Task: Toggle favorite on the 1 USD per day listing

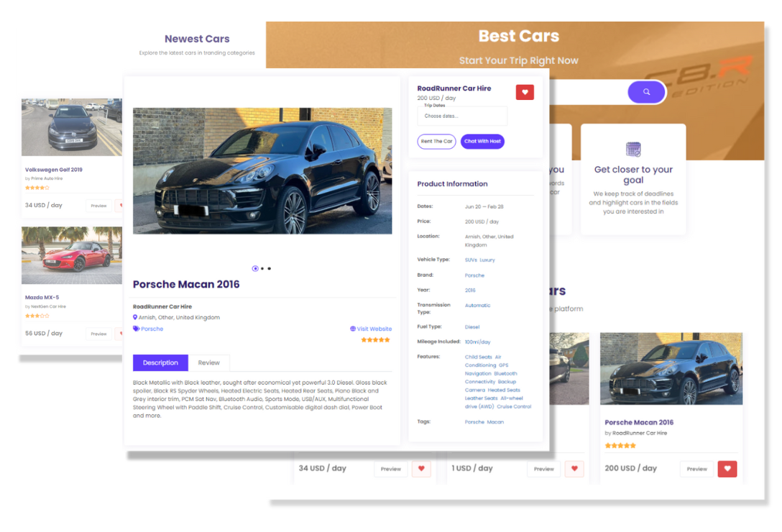Action: 574,469
